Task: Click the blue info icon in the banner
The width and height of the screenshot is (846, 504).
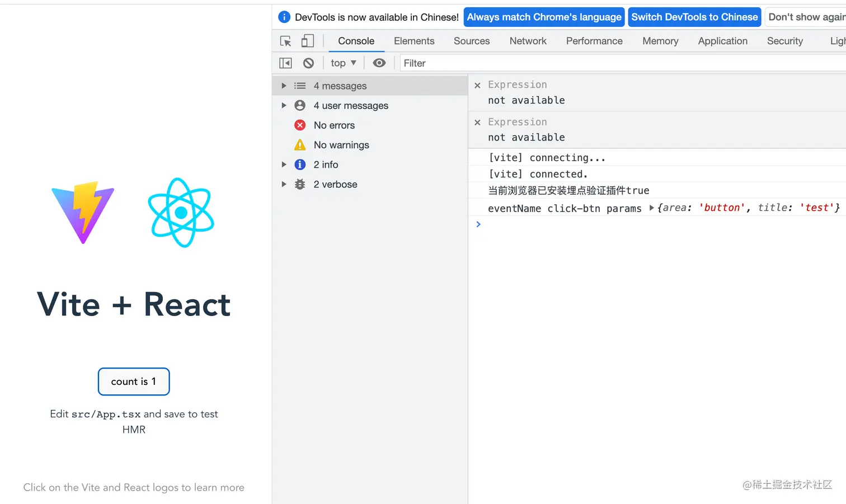Action: (284, 17)
